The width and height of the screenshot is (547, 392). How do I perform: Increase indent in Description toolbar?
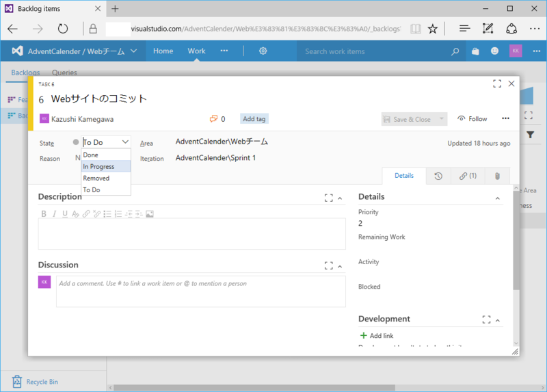[x=139, y=213]
